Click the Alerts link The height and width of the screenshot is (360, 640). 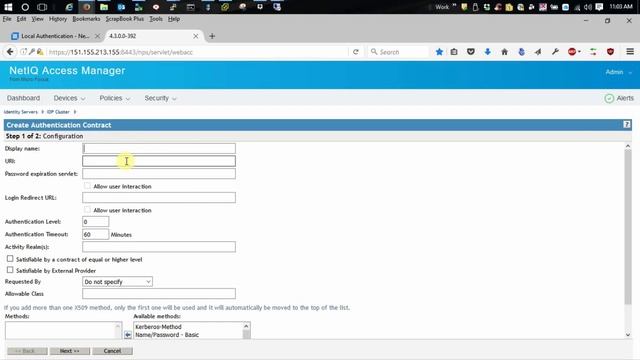[625, 98]
